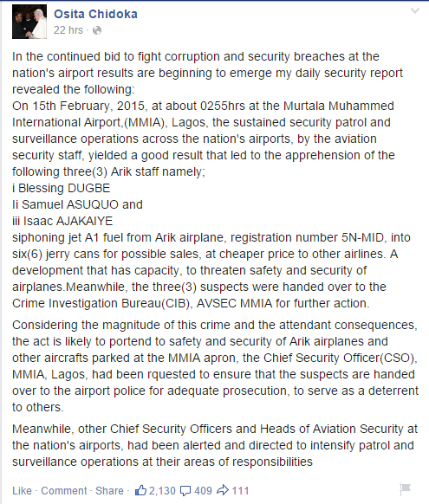This screenshot has width=429, height=504.
Task: Open Osita Chidoka profile picture
Action: pos(29,22)
